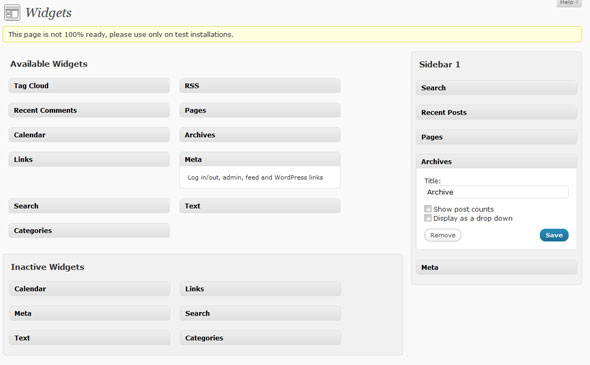Expand the Text widget in Available Widgets
Screen dimensions: 590x365
(260, 206)
